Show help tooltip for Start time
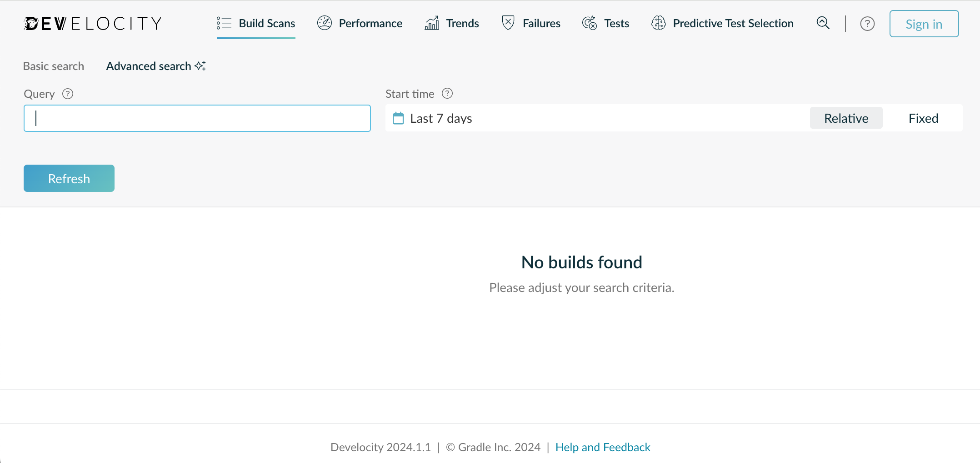 tap(447, 93)
